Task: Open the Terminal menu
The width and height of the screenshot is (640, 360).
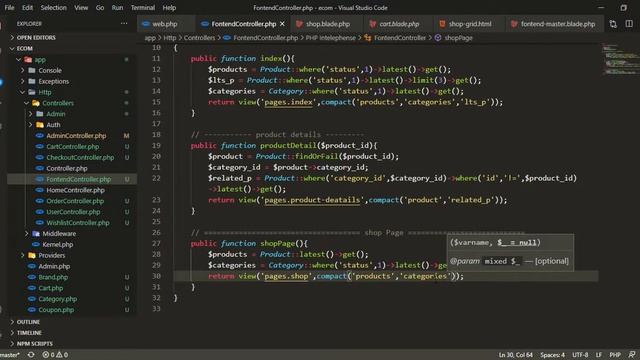Action: [x=142, y=8]
